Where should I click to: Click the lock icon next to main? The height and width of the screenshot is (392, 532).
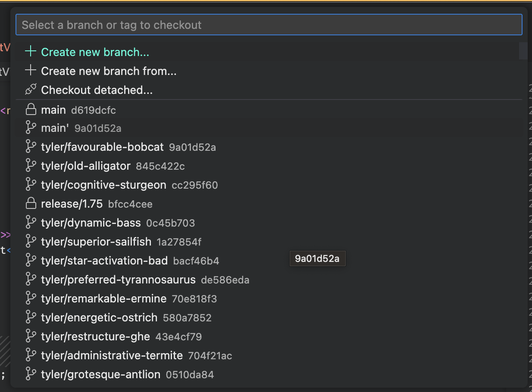(31, 109)
